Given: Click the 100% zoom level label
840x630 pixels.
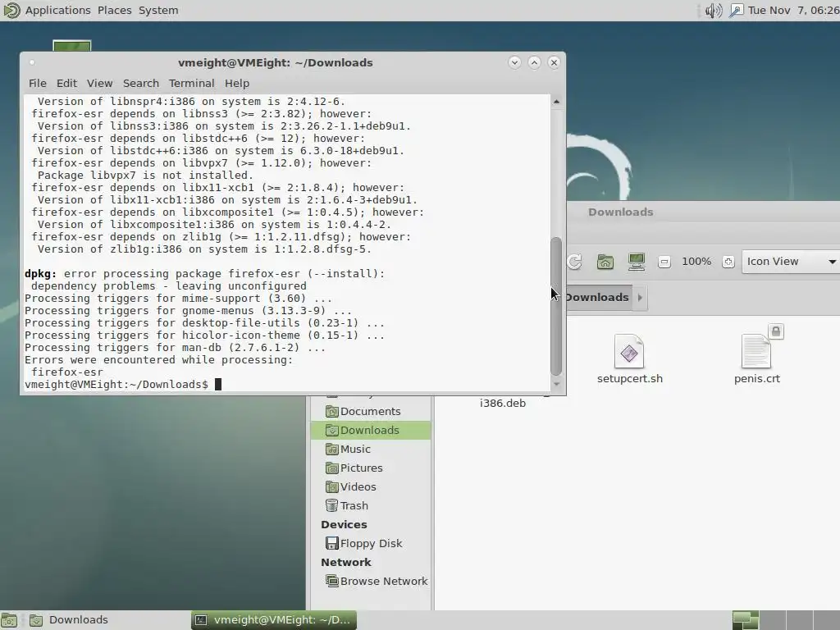Looking at the screenshot, I should pyautogui.click(x=696, y=262).
